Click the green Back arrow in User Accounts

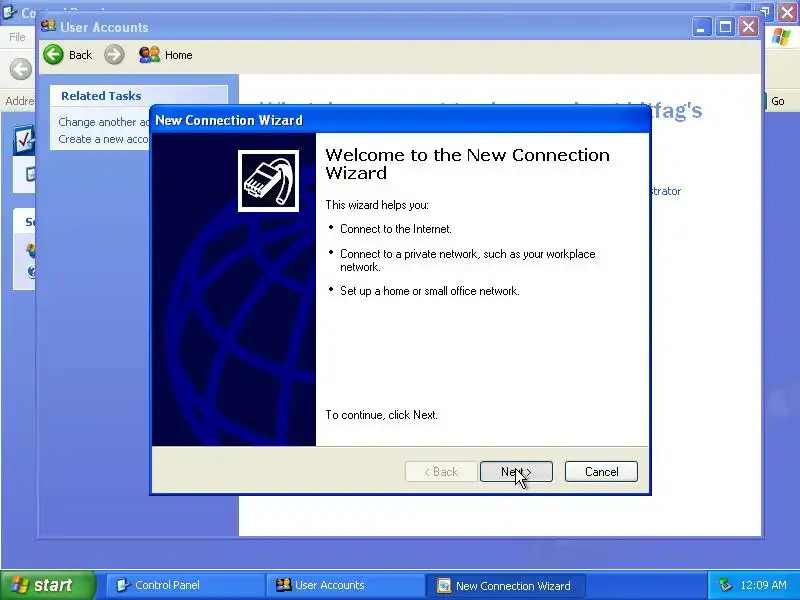tap(54, 55)
